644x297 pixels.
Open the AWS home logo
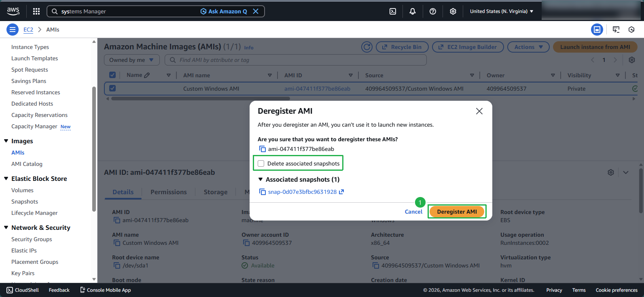click(x=13, y=11)
